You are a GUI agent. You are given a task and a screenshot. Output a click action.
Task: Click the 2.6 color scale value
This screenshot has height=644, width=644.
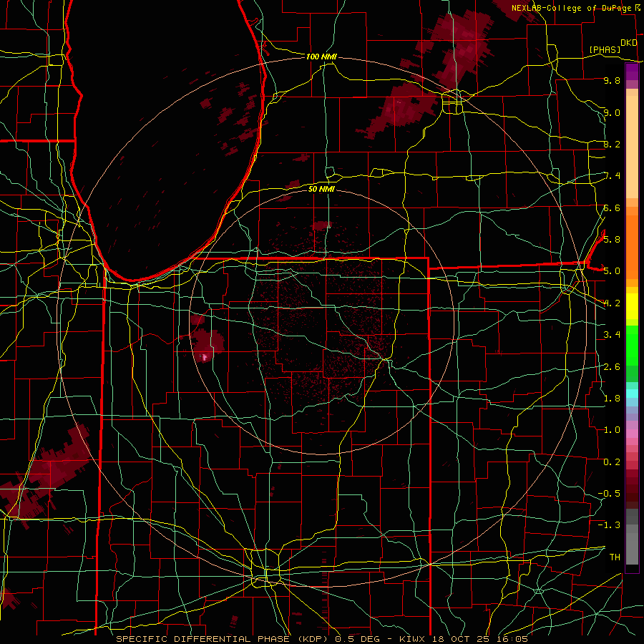point(612,366)
